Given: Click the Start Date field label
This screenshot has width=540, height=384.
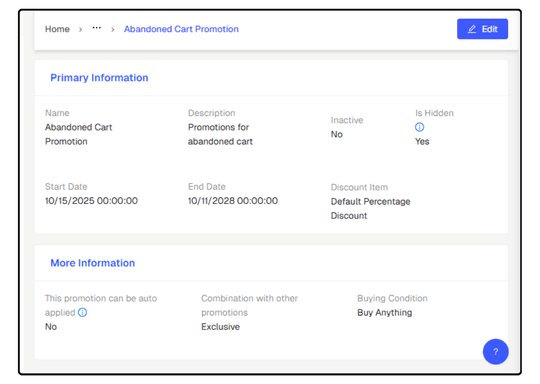Looking at the screenshot, I should 66,187.
